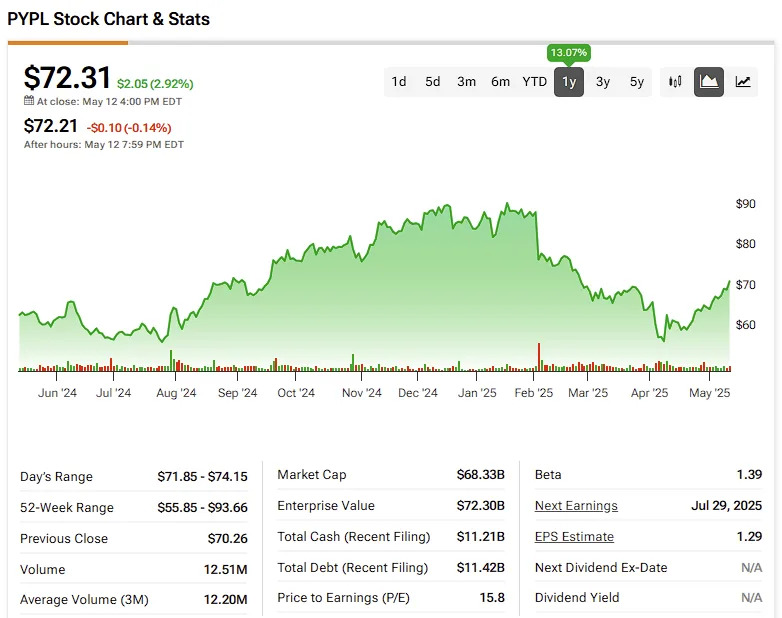Select the 1y time range

point(569,81)
